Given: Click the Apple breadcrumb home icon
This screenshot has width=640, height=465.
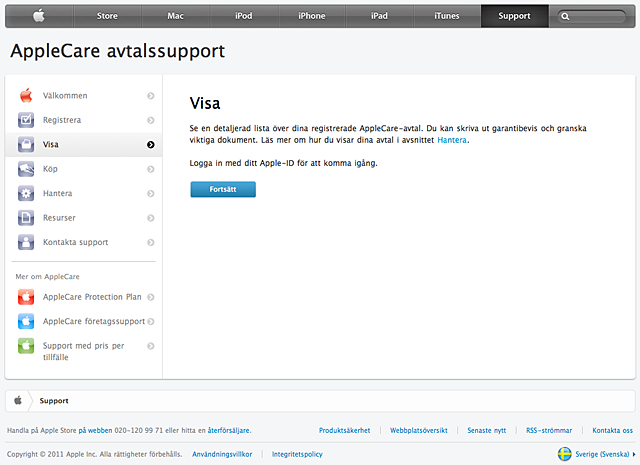Looking at the screenshot, I should [18, 400].
